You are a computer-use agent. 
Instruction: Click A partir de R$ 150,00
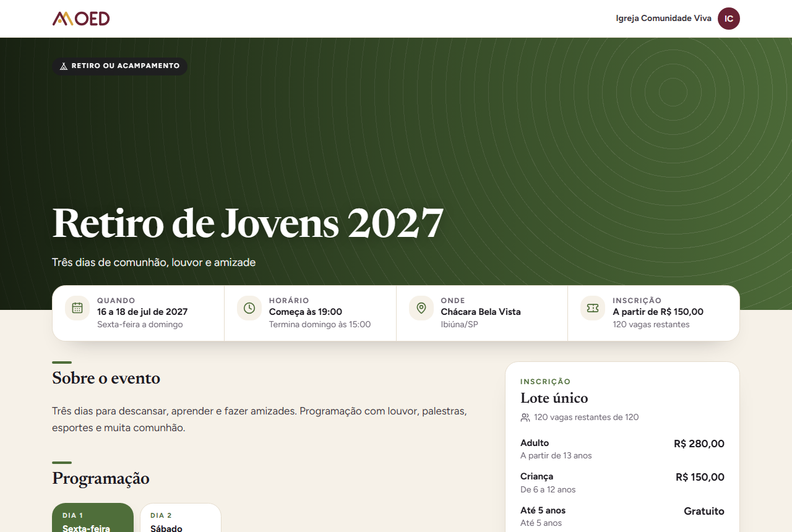[658, 312]
